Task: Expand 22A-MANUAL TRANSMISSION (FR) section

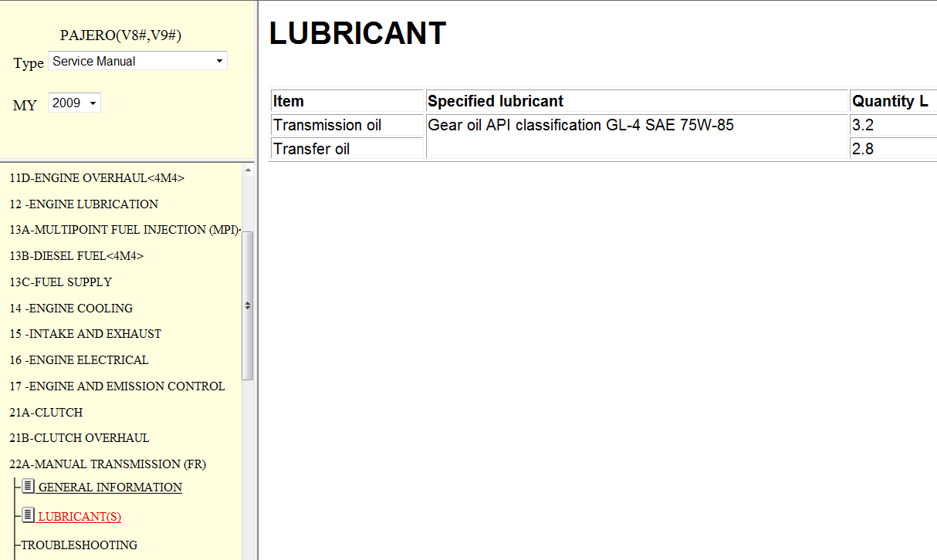Action: [107, 464]
